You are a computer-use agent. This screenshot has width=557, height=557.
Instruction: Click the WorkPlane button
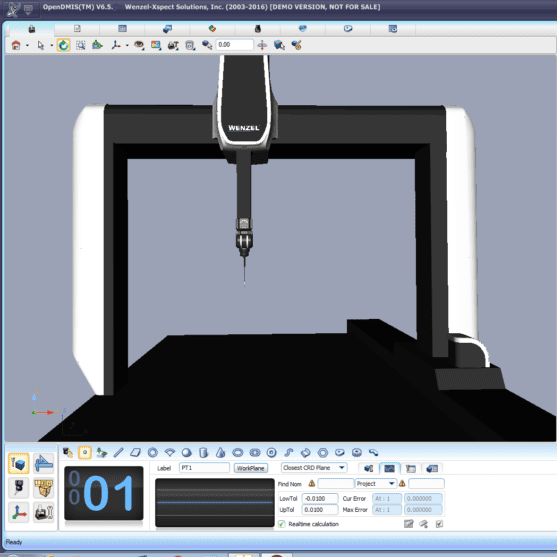[251, 468]
